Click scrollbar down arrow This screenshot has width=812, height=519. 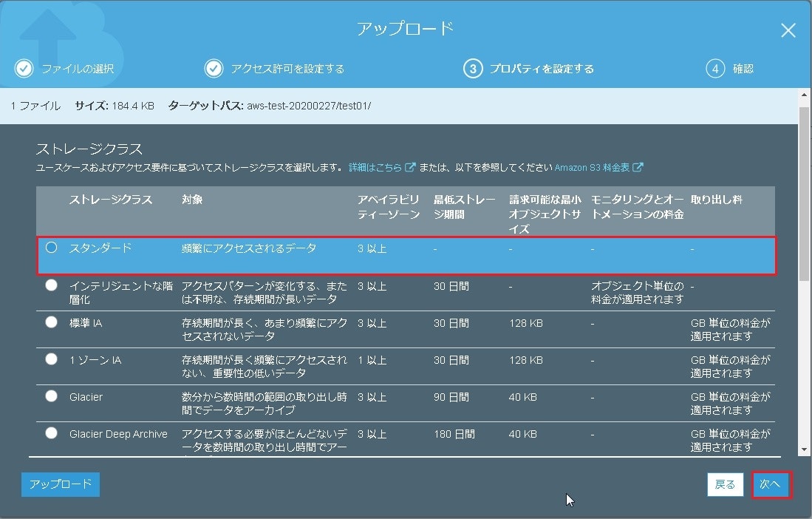(804, 450)
